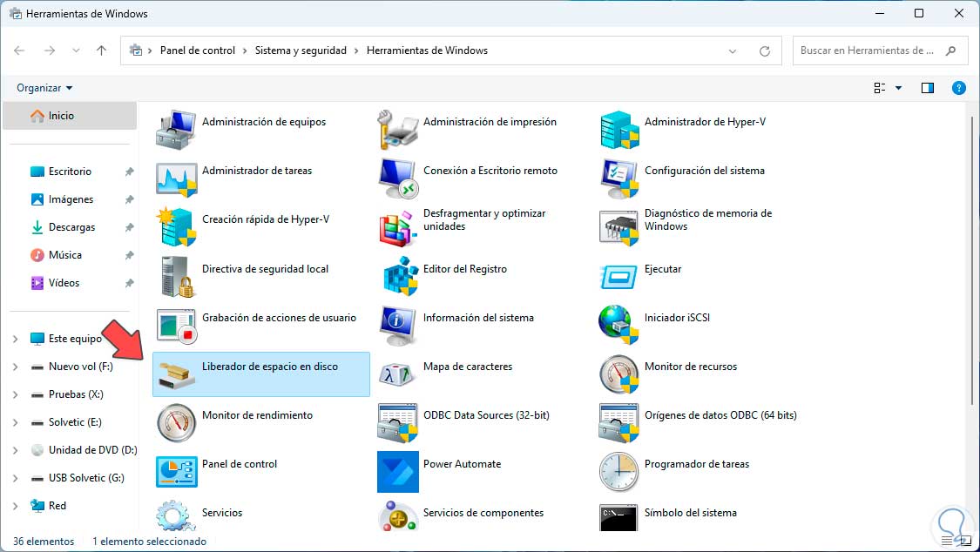Image resolution: width=980 pixels, height=552 pixels.
Task: Go forward with the forward arrow
Action: click(x=50, y=50)
